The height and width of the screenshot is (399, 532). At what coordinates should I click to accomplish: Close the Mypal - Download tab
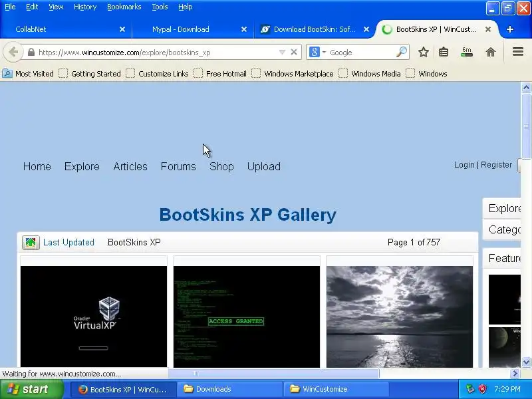243,29
